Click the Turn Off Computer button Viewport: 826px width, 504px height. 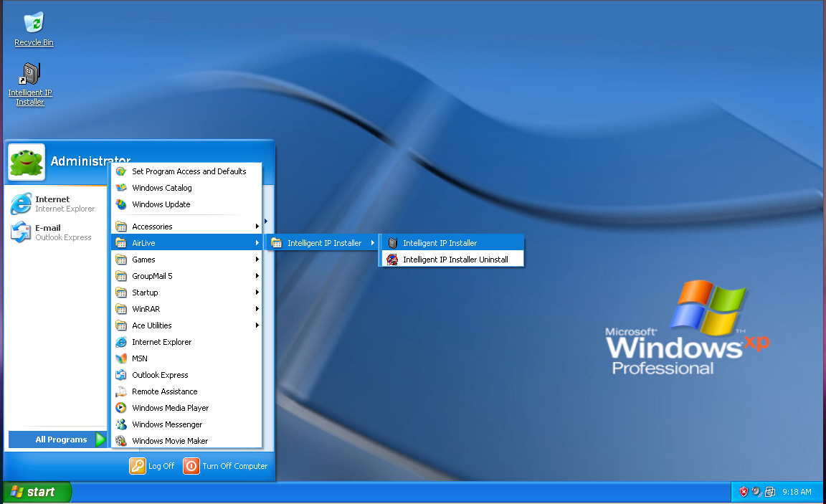point(226,466)
